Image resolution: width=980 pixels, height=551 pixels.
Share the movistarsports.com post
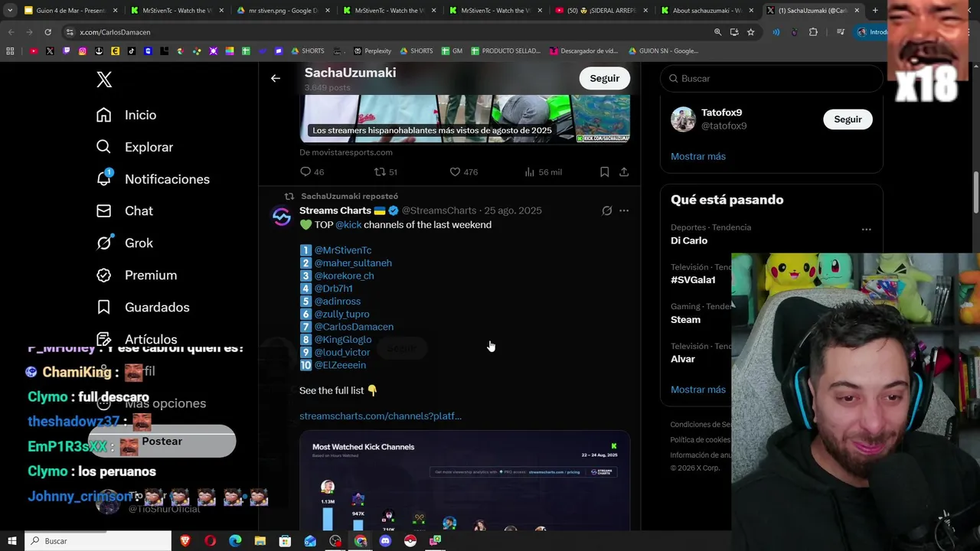pos(624,172)
